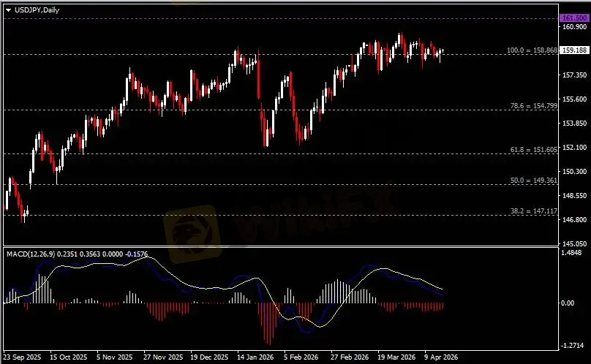Click the 61.8 = 151.605 Fibonacci label

(533, 149)
